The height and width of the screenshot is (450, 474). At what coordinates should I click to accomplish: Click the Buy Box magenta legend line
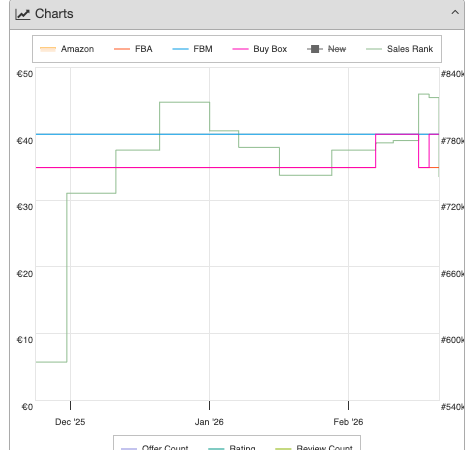(240, 49)
